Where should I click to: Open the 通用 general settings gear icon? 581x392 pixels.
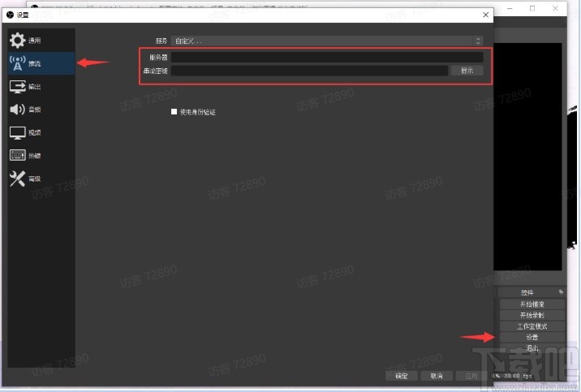[x=17, y=41]
